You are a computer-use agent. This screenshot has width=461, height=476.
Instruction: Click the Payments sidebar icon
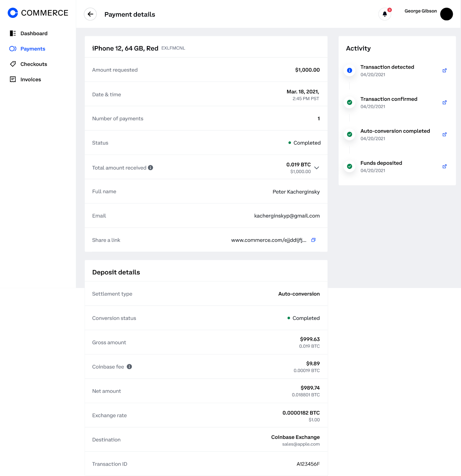click(x=13, y=49)
